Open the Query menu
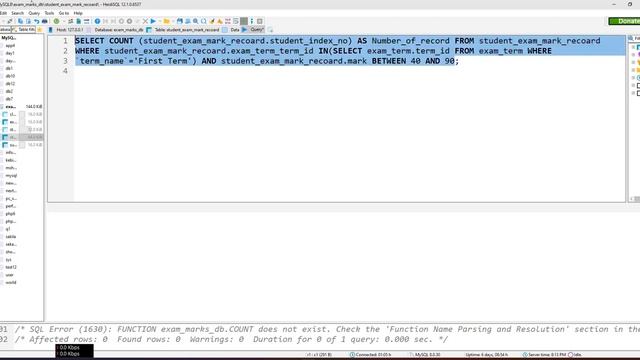This screenshot has height=360, width=640. (34, 13)
